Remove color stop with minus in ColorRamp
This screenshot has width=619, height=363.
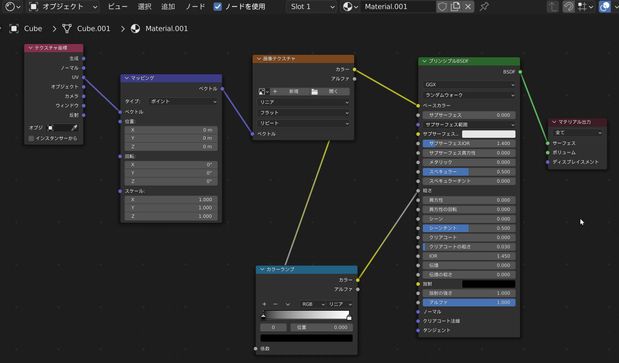click(x=276, y=304)
